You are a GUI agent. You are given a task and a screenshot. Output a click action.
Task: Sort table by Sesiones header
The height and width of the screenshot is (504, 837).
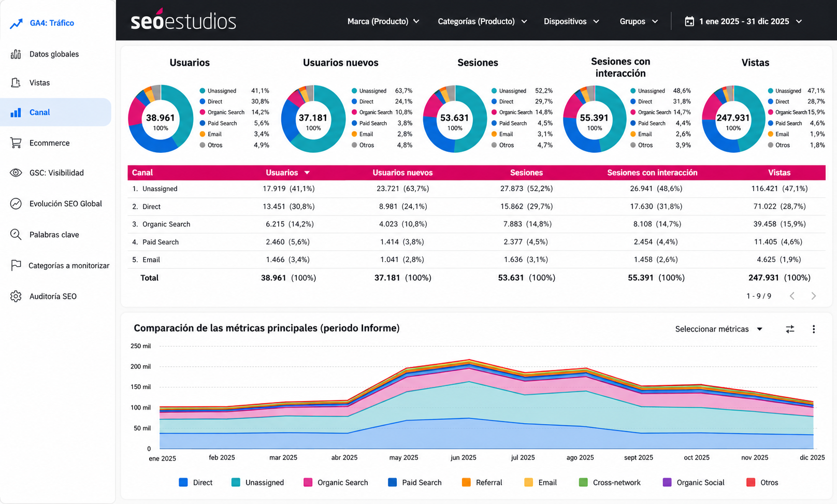(x=526, y=172)
